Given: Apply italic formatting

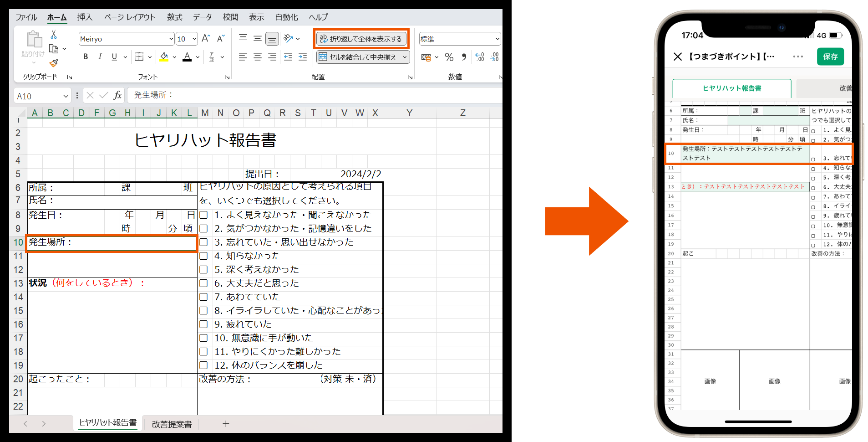Looking at the screenshot, I should (100, 57).
